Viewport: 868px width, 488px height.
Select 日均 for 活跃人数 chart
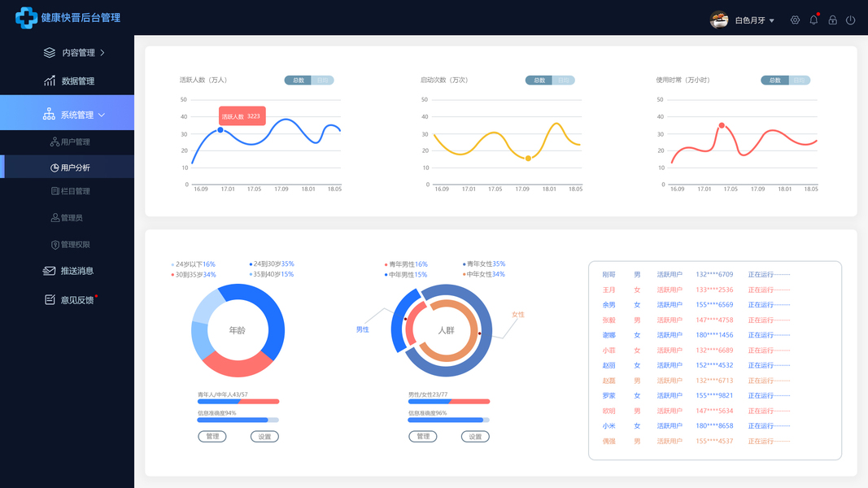(322, 81)
